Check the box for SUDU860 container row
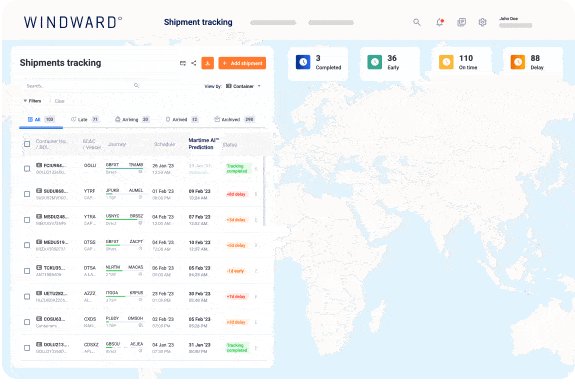This screenshot has width=575, height=390. point(27,194)
